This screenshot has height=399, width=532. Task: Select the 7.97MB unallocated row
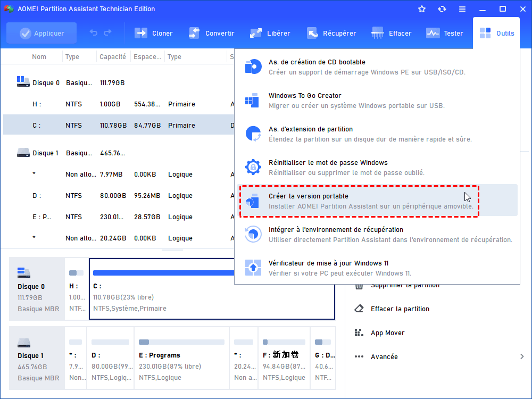(x=119, y=174)
